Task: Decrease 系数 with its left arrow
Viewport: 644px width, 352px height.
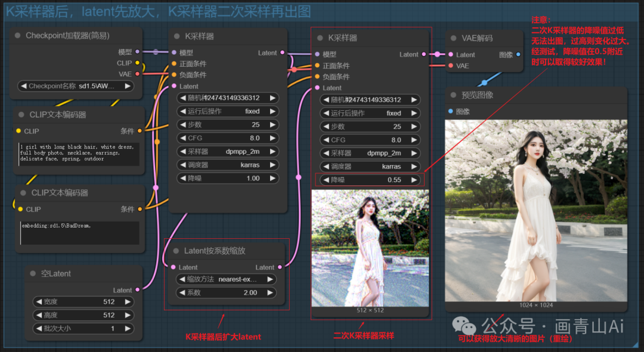Action: [x=182, y=292]
